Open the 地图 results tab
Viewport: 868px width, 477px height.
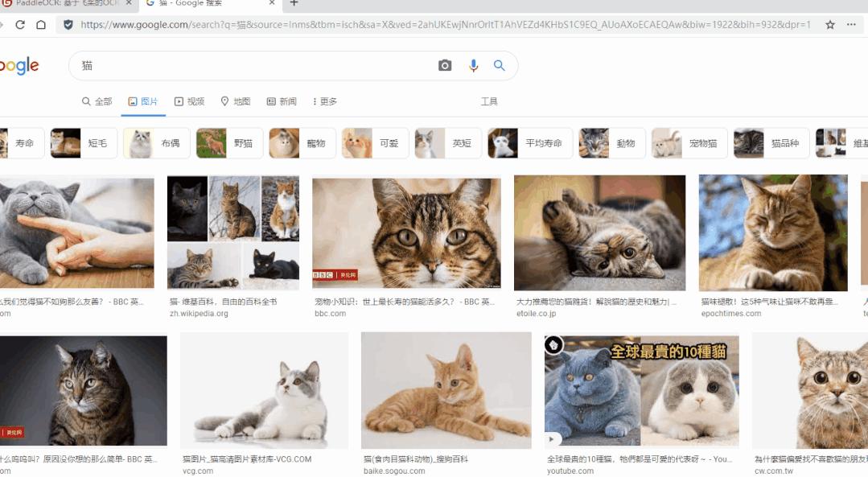(236, 102)
